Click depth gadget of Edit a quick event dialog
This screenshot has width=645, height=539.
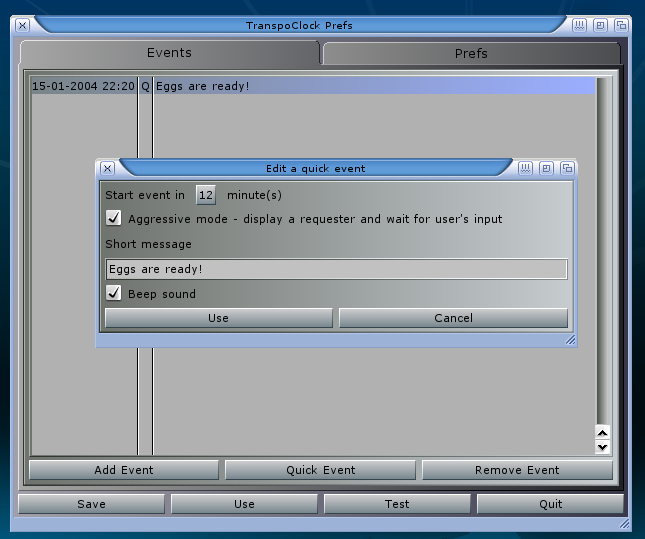[x=567, y=168]
